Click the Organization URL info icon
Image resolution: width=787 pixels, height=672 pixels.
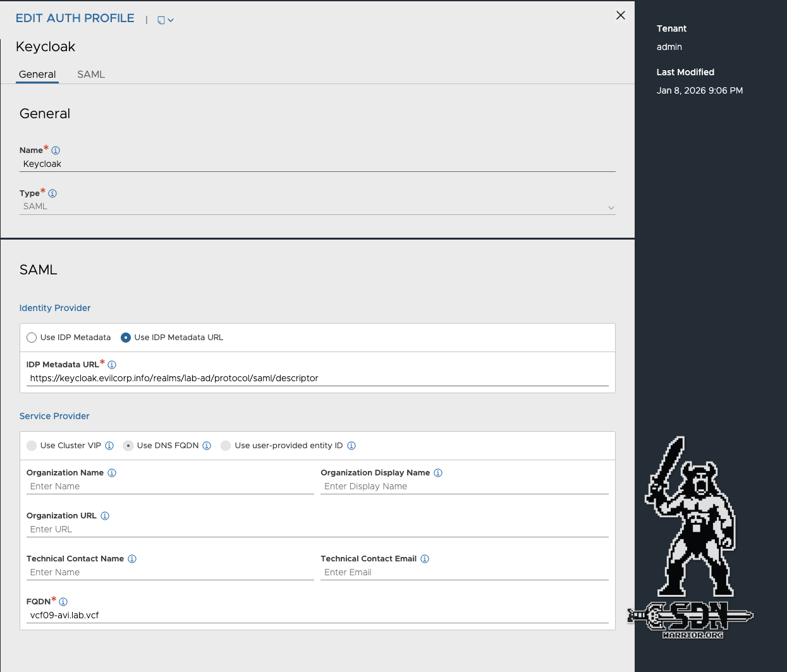tap(105, 516)
